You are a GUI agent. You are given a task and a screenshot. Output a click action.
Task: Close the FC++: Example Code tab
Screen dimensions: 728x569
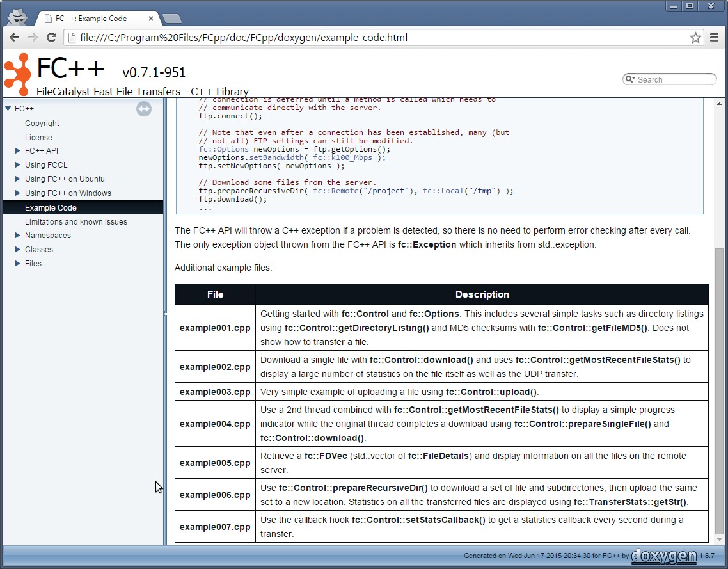click(151, 19)
